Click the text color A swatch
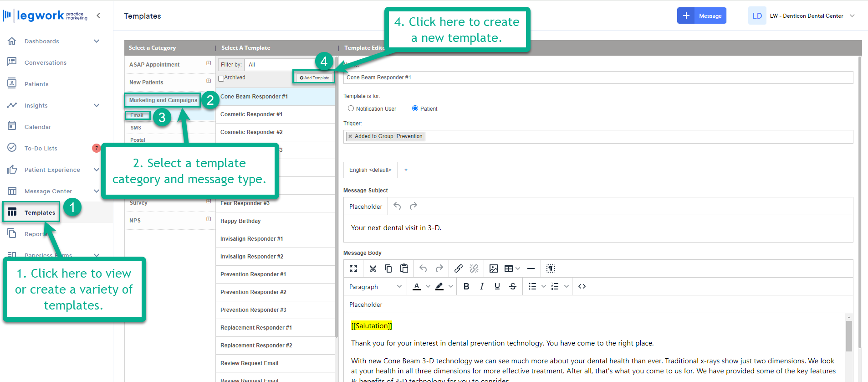Screen dimensions: 868x382 [x=417, y=286]
